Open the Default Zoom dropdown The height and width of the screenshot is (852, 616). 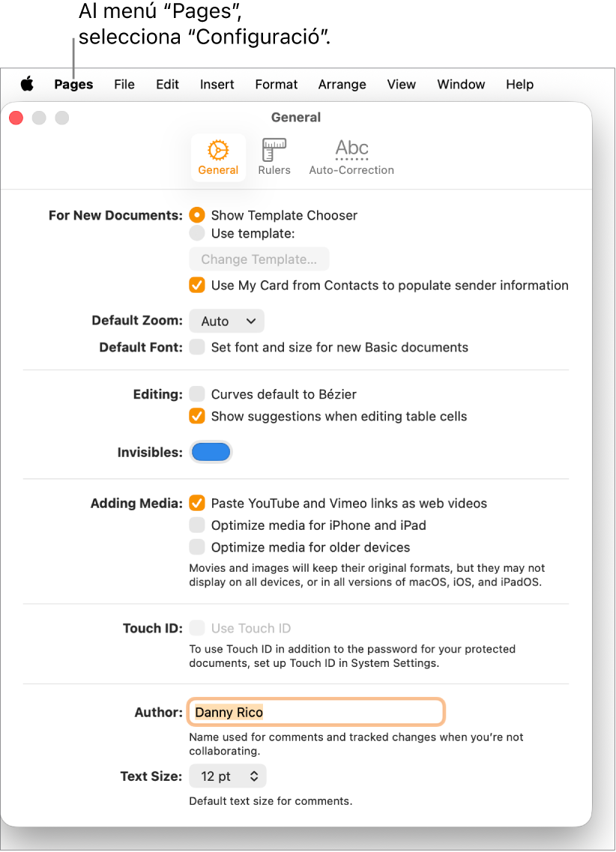coord(227,321)
